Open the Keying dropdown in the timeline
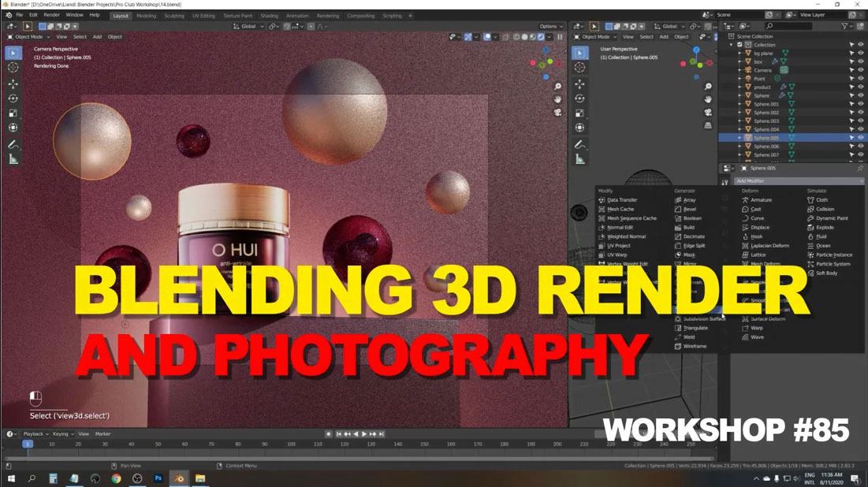This screenshot has height=487, width=868. coord(63,434)
